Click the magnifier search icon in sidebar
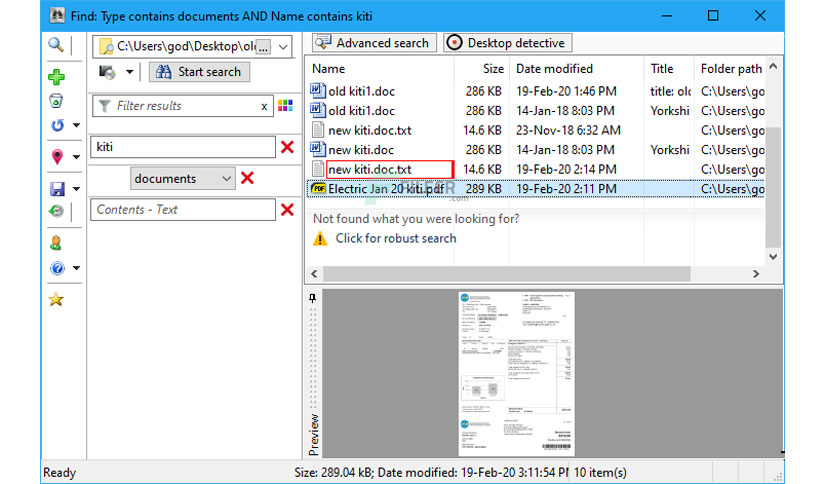The height and width of the screenshot is (484, 836). point(56,45)
